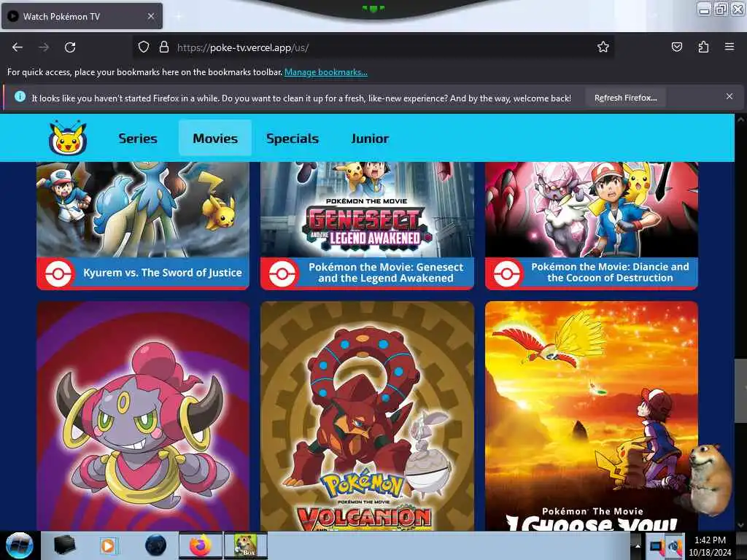
Task: Click the site padlock security icon
Action: pos(164,47)
